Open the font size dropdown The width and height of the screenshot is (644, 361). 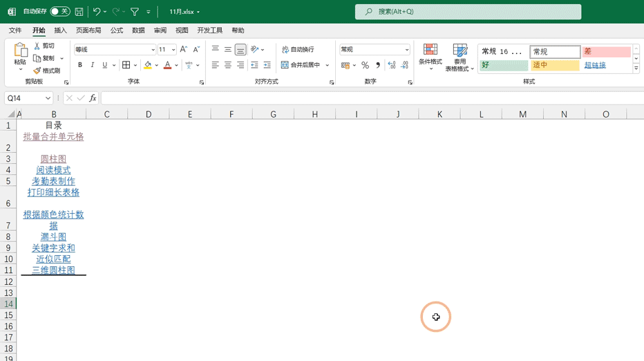173,50
